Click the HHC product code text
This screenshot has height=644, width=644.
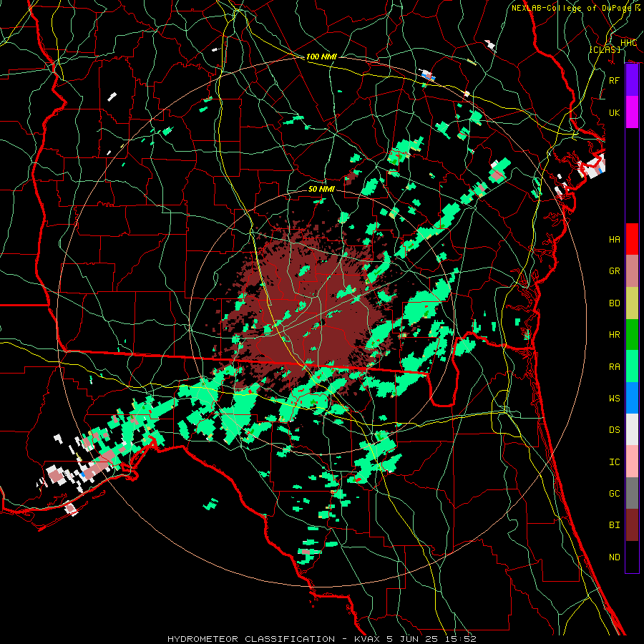click(628, 43)
